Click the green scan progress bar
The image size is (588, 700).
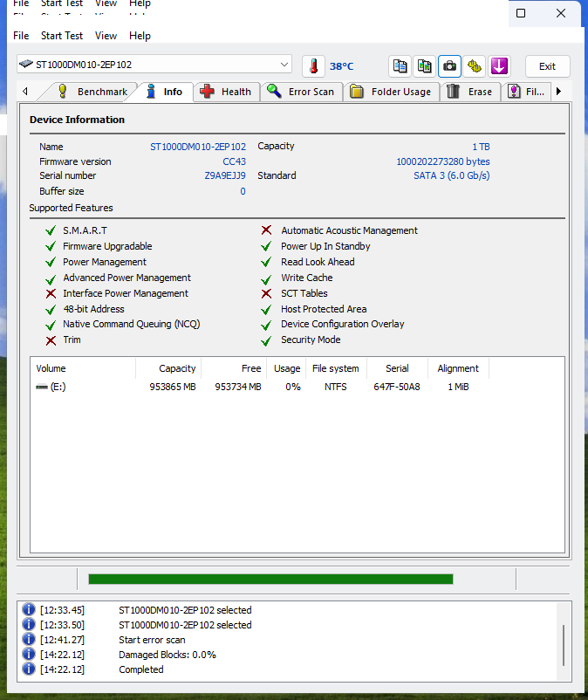[270, 579]
